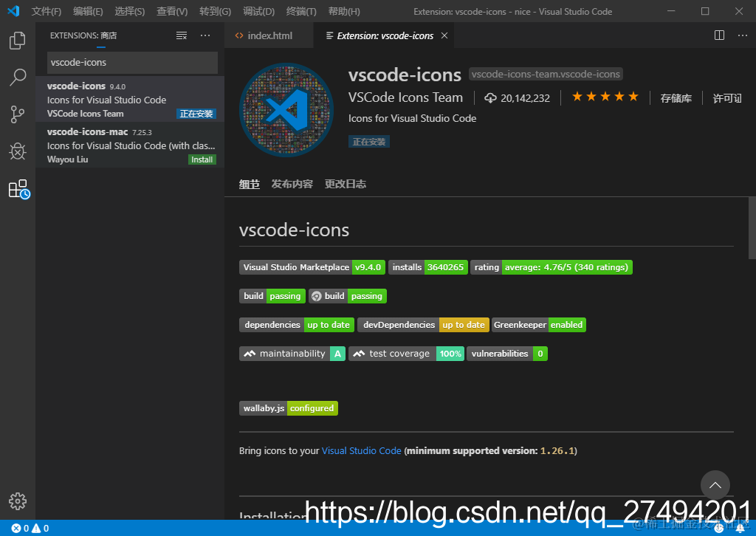
Task: Click the Visual Studio Marketplace v9.4.0 badge
Action: pyautogui.click(x=312, y=267)
